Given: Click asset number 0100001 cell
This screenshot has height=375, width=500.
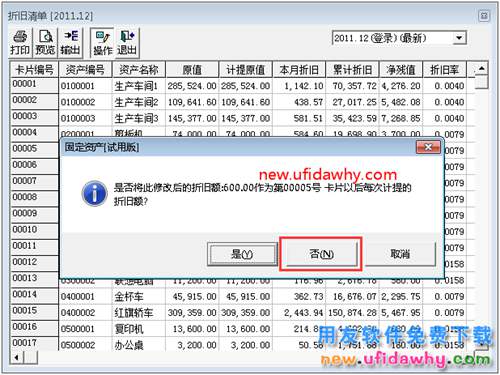Looking at the screenshot, I should coord(85,86).
